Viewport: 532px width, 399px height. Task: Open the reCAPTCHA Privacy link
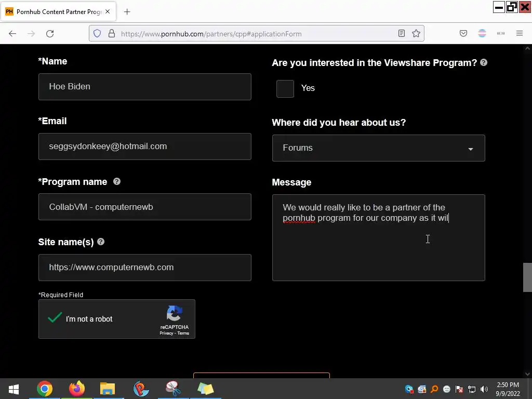click(166, 333)
